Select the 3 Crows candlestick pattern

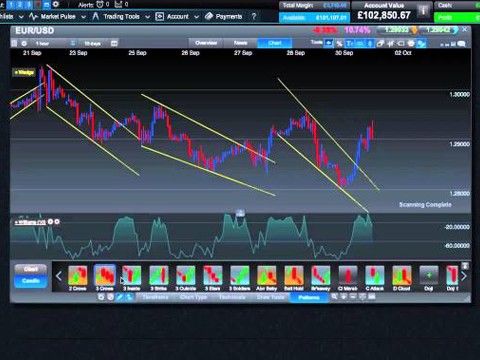[105, 278]
